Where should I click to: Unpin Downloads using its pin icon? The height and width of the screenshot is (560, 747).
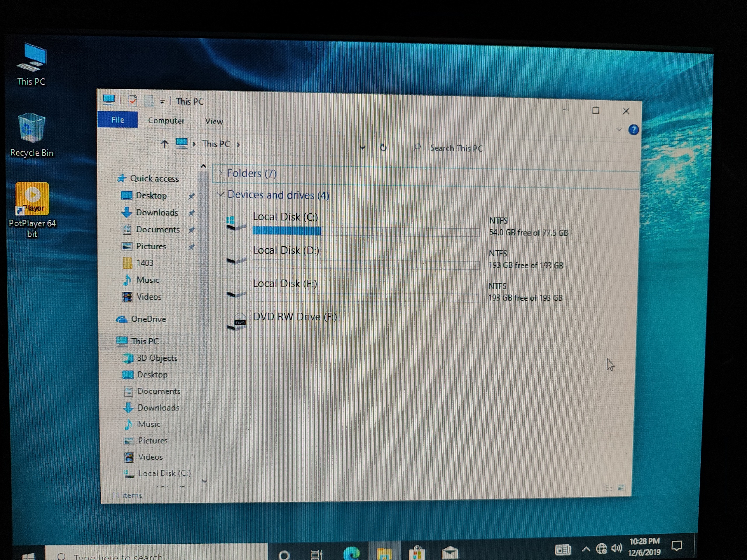click(191, 213)
